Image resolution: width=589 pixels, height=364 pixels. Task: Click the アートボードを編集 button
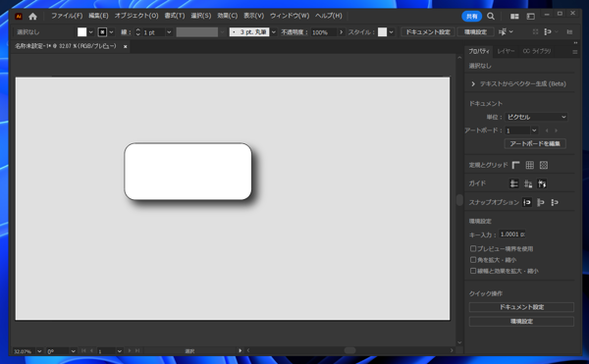[535, 143]
